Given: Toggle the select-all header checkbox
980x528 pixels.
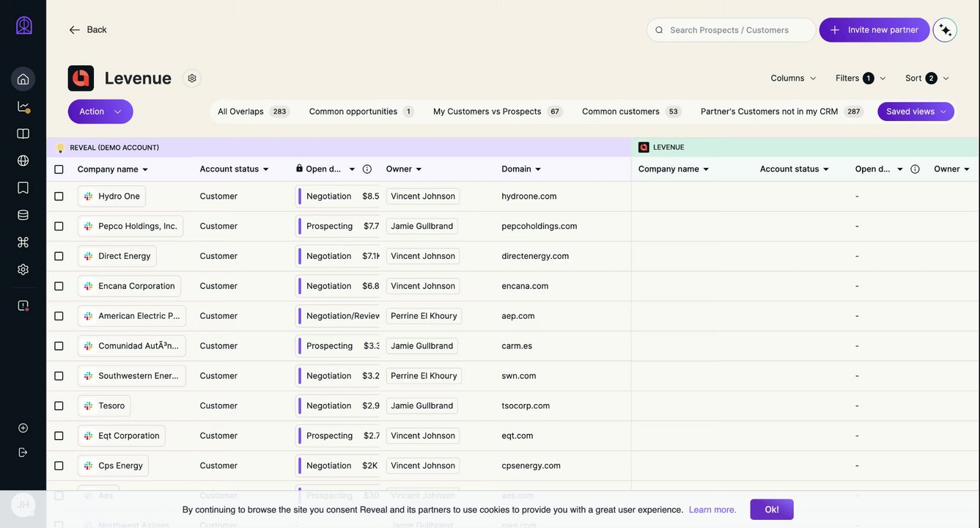Looking at the screenshot, I should point(59,169).
